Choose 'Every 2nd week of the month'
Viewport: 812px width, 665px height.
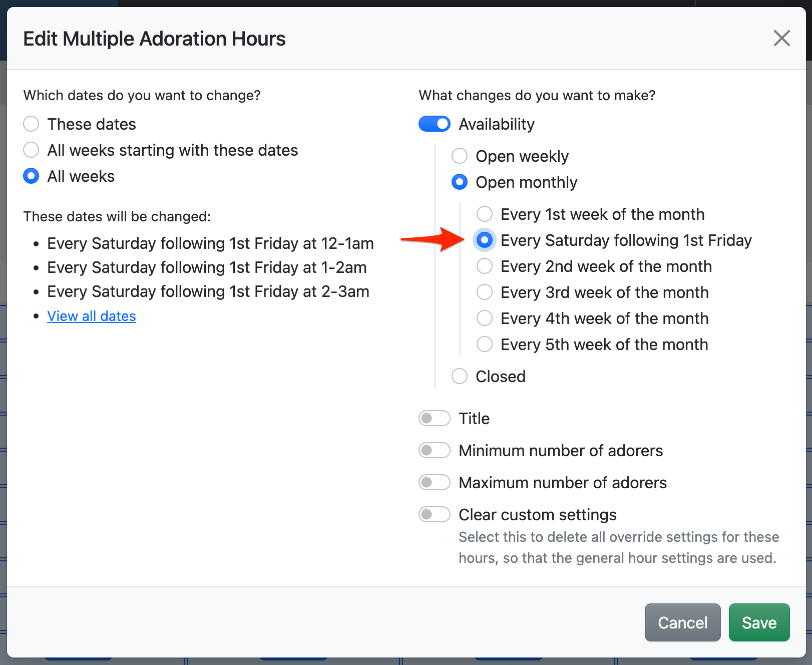(x=485, y=266)
